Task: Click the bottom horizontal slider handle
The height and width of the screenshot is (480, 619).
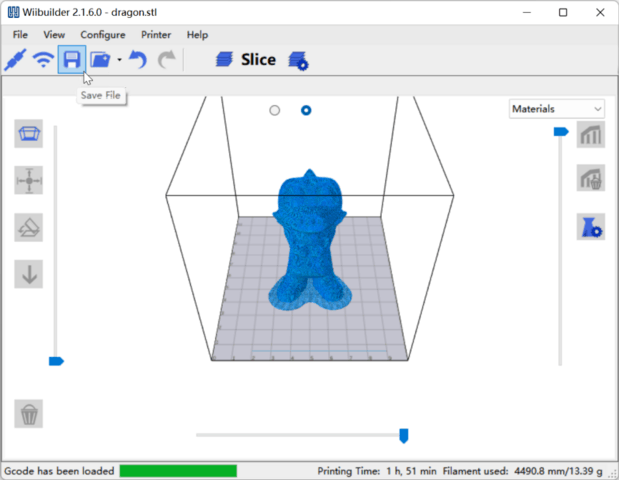Action: point(404,435)
